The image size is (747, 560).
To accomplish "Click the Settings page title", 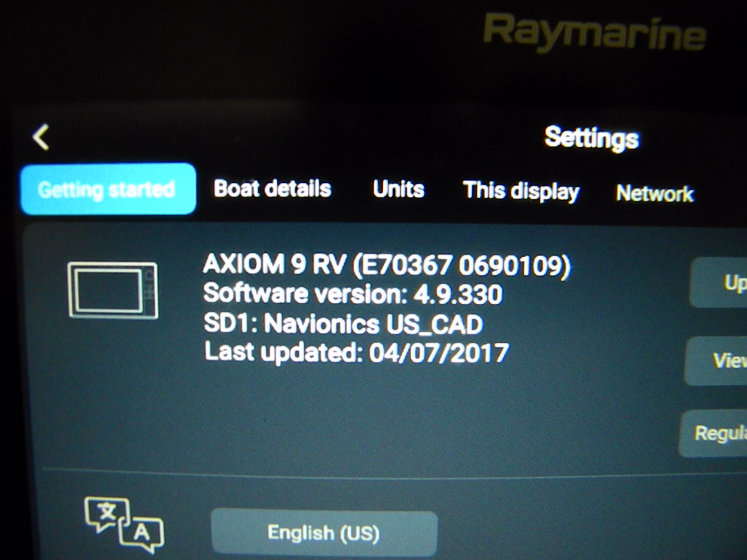I will [x=592, y=137].
